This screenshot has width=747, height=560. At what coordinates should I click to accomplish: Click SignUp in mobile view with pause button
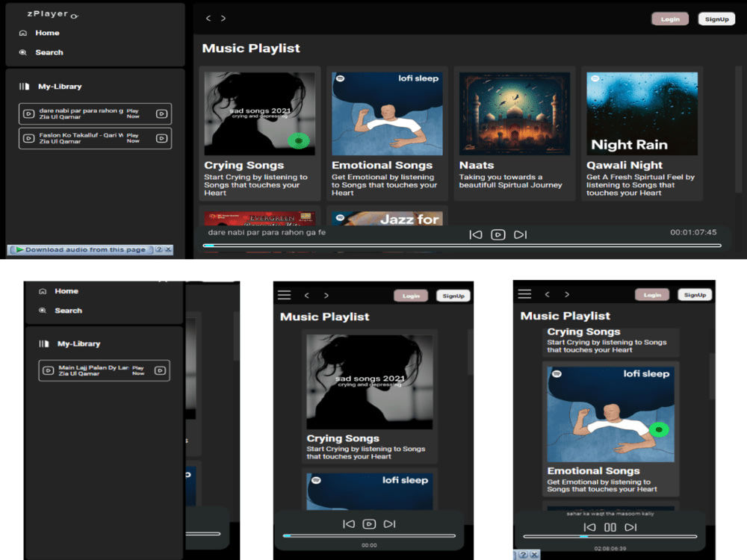click(x=695, y=295)
